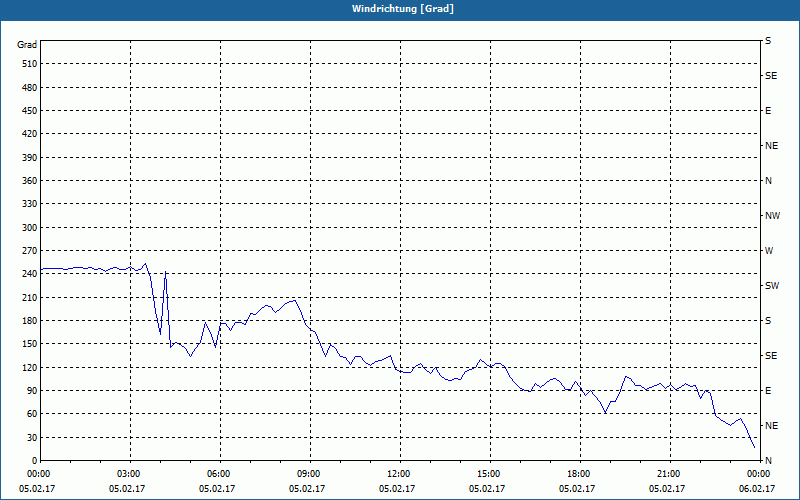Click the E compass label beside the 90 gridline

coord(768,391)
